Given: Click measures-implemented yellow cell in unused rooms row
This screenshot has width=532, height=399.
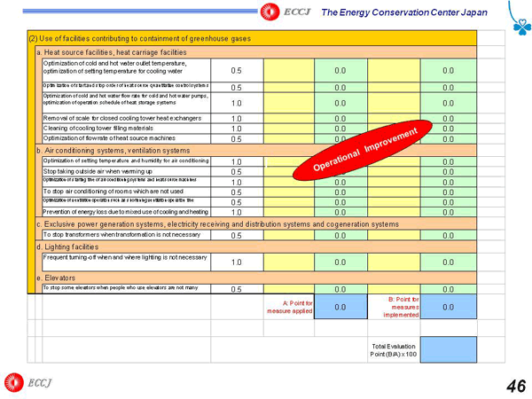Looking at the screenshot, I should [x=394, y=192].
